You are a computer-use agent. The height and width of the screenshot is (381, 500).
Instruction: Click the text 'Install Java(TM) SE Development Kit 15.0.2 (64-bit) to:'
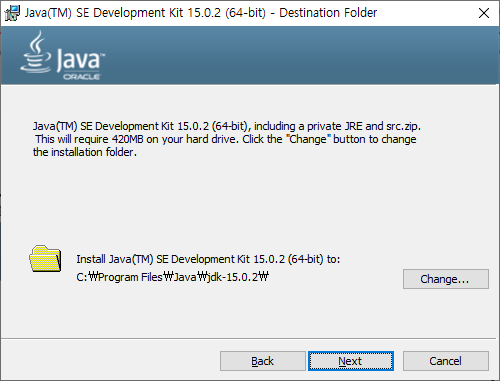[208, 259]
